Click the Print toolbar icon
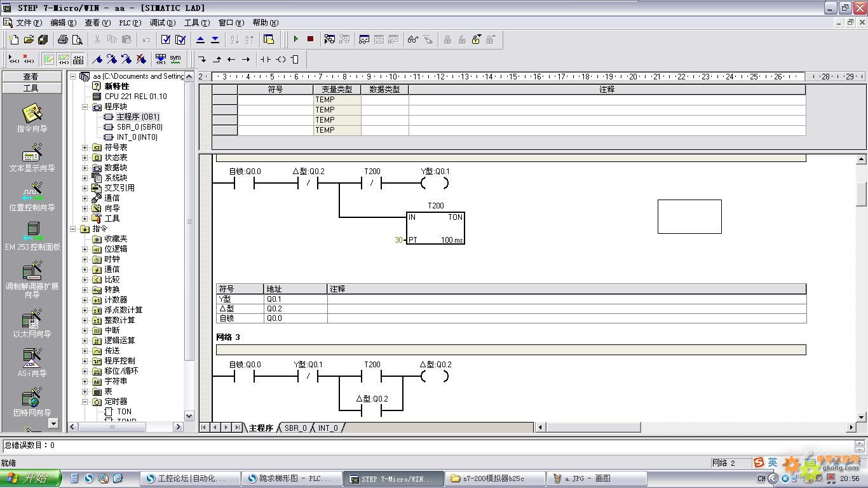This screenshot has height=488, width=868. pyautogui.click(x=62, y=39)
